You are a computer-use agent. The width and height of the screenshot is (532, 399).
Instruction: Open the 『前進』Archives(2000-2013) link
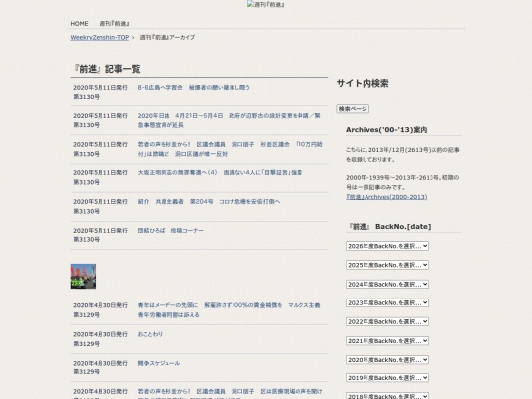pos(386,197)
